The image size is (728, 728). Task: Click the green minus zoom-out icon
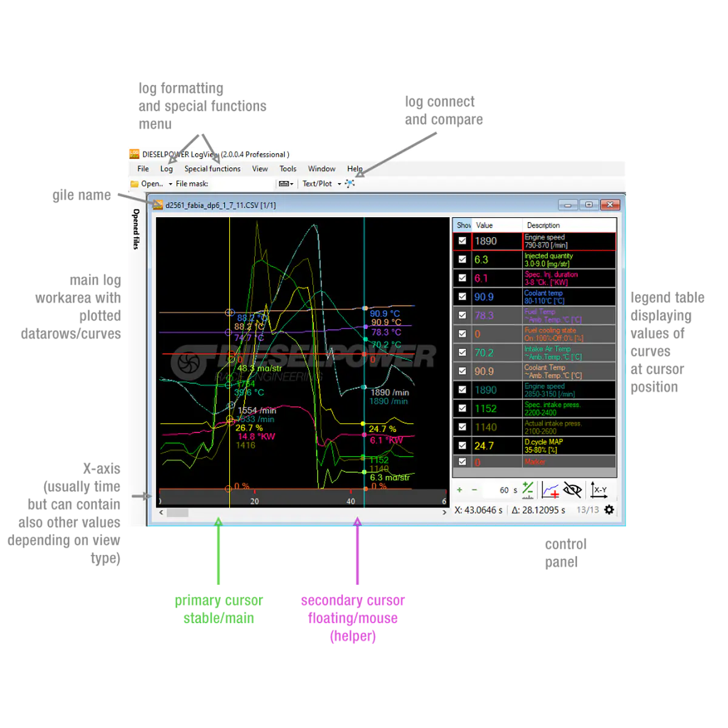pos(474,490)
